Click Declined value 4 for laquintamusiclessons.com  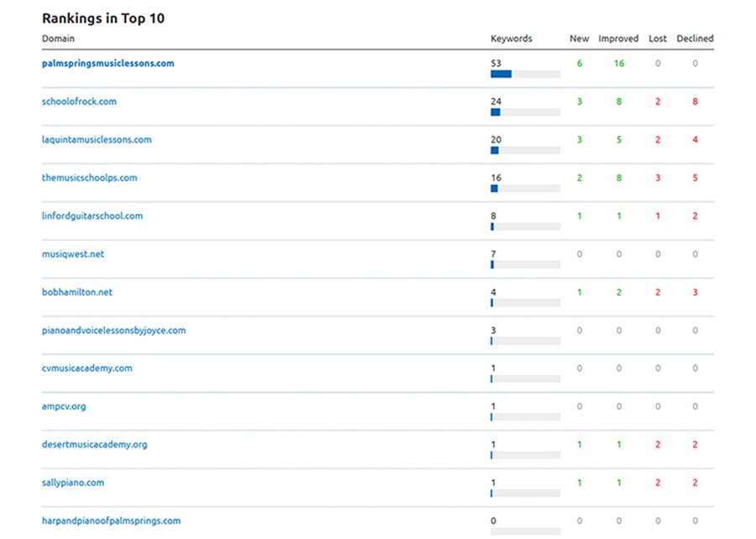point(696,139)
